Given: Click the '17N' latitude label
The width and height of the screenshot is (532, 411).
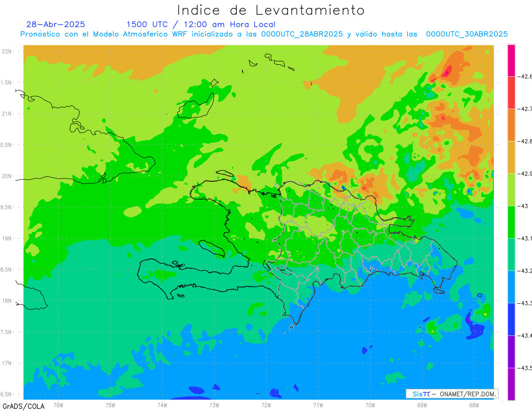Looking at the screenshot, I should 7,363.
